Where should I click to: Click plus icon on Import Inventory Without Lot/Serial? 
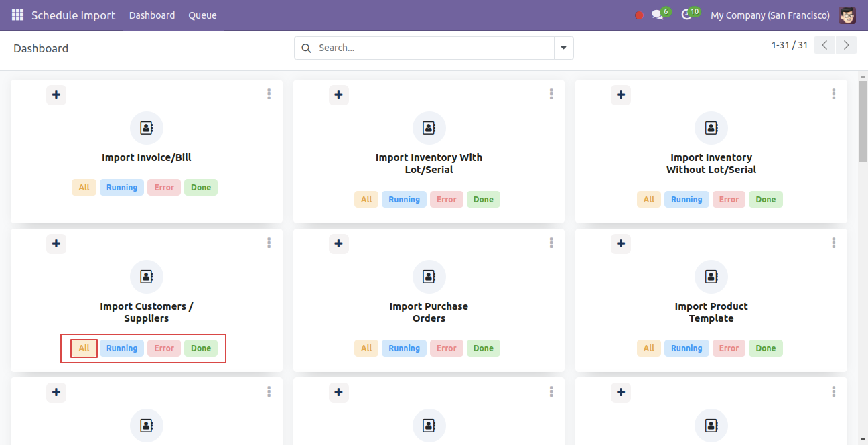[621, 94]
